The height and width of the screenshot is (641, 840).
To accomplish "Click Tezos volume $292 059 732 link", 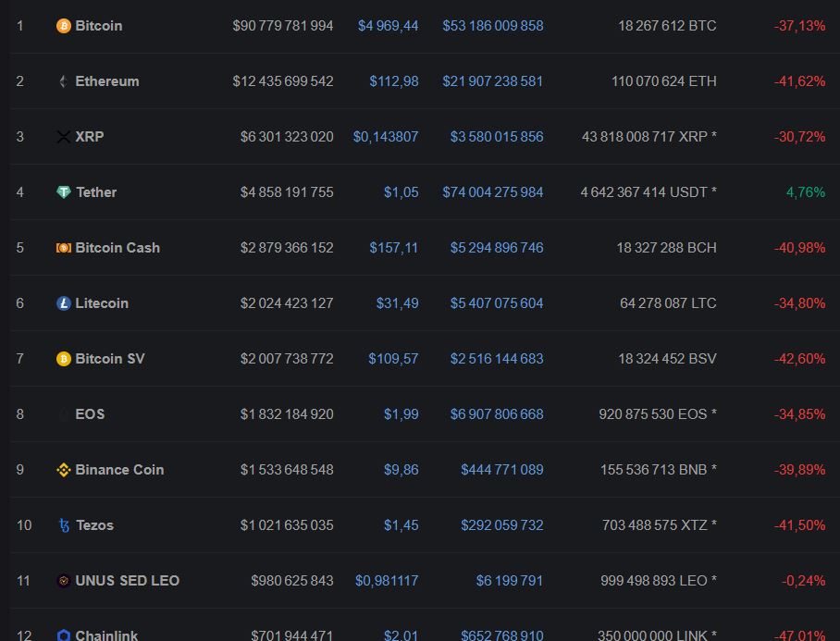I will pyautogui.click(x=501, y=524).
